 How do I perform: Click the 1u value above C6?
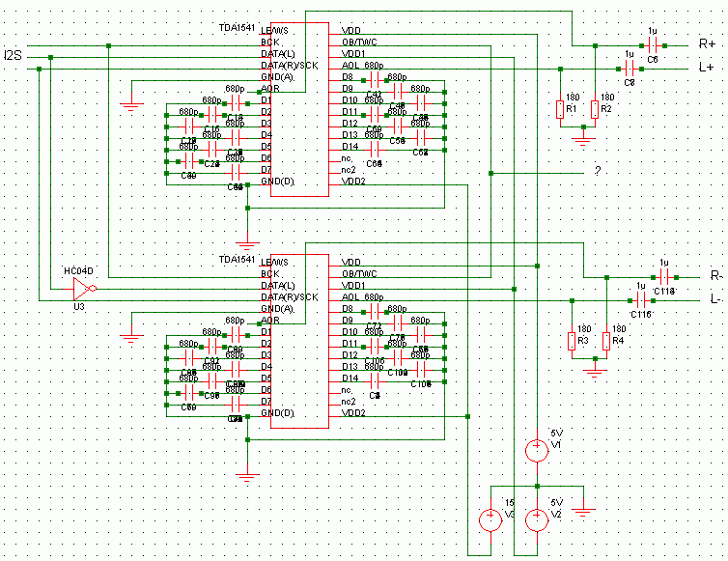(x=653, y=31)
